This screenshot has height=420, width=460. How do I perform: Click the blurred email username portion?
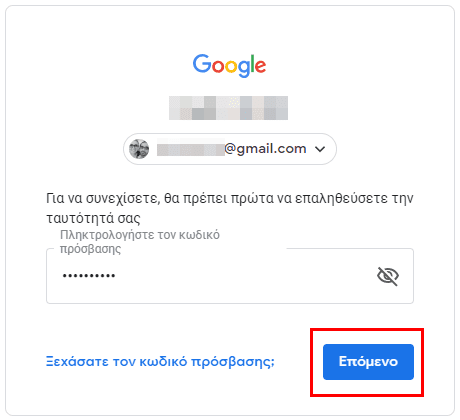191,149
